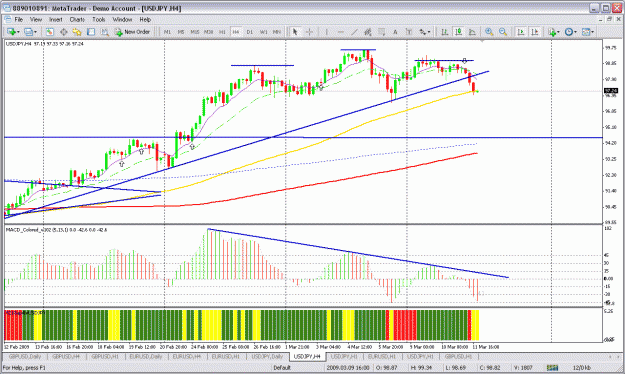Select the equidistant channel tool
625x374 pixels.
point(368,32)
